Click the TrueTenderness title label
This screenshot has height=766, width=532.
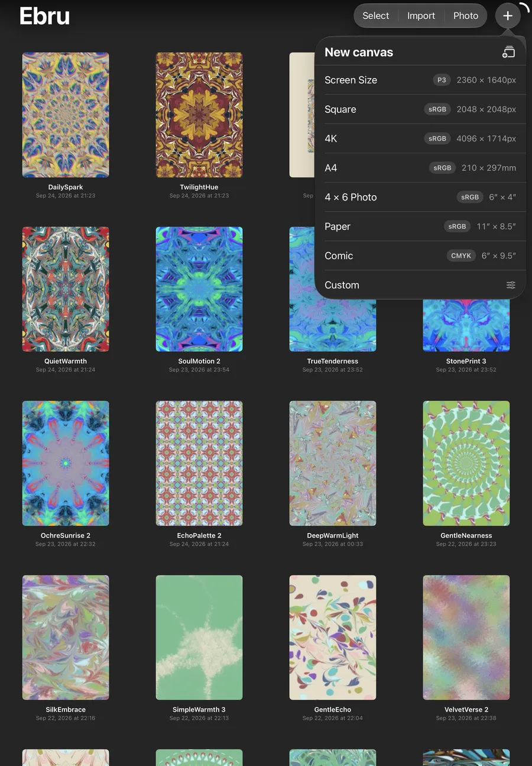coord(333,361)
